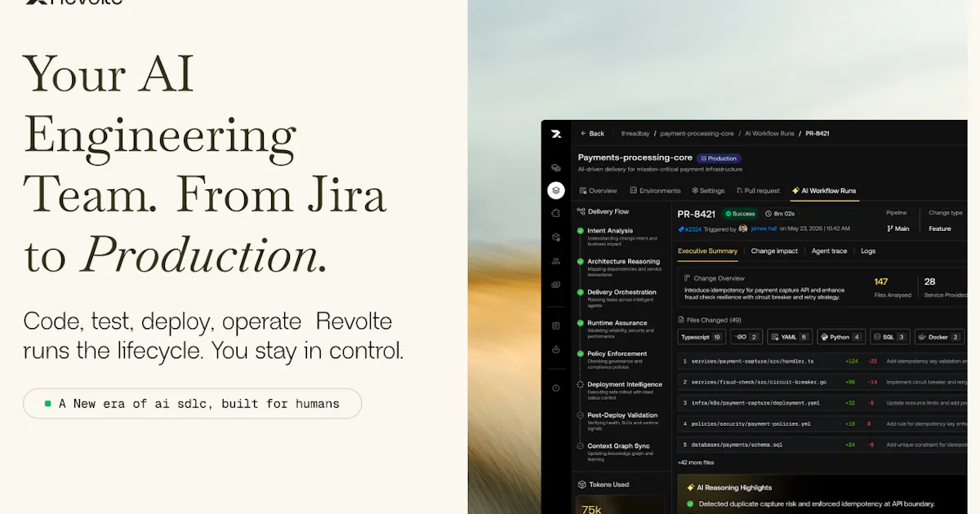
Task: Select the AI Workflow Runs tab
Action: (824, 191)
